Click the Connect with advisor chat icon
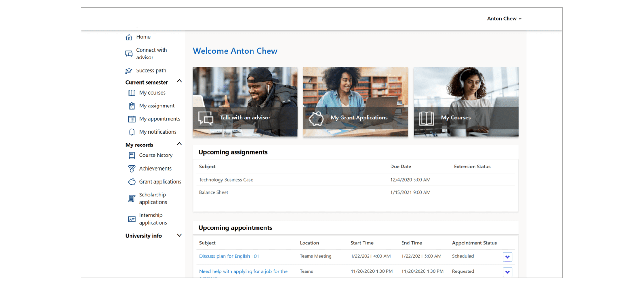 pyautogui.click(x=129, y=54)
